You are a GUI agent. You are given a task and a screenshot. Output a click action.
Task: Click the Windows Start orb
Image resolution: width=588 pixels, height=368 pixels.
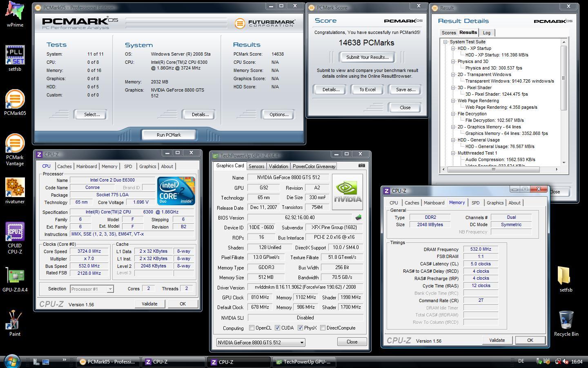tap(12, 361)
